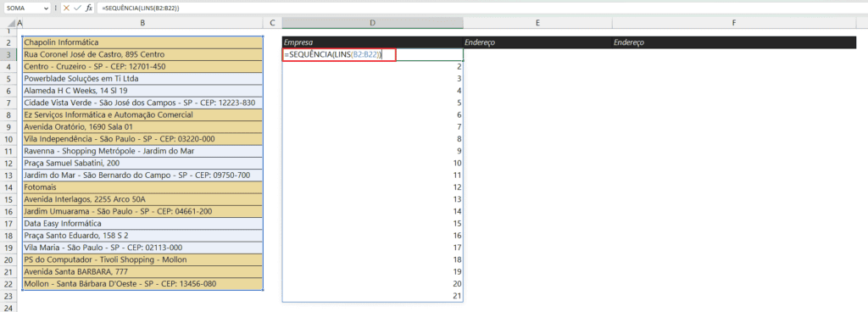The width and height of the screenshot is (868, 312).
Task: Select Ravenna - Shopping Metrópole cell
Action: click(142, 151)
